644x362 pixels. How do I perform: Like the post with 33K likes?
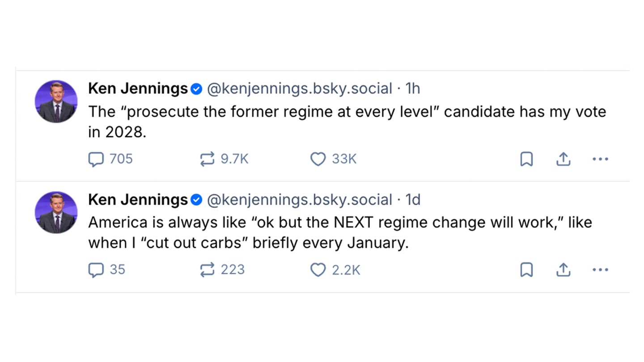[318, 159]
